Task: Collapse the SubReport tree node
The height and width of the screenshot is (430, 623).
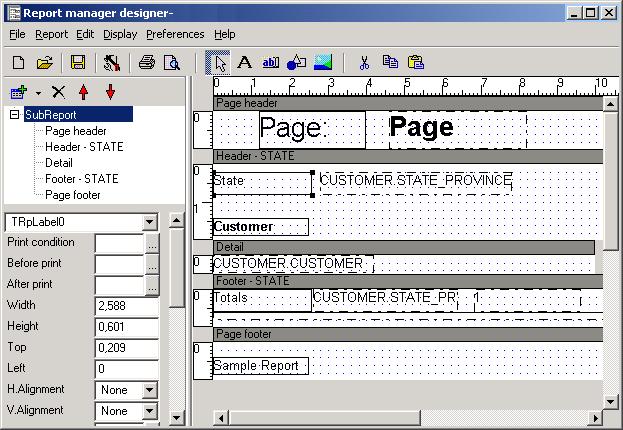Action: coord(15,115)
